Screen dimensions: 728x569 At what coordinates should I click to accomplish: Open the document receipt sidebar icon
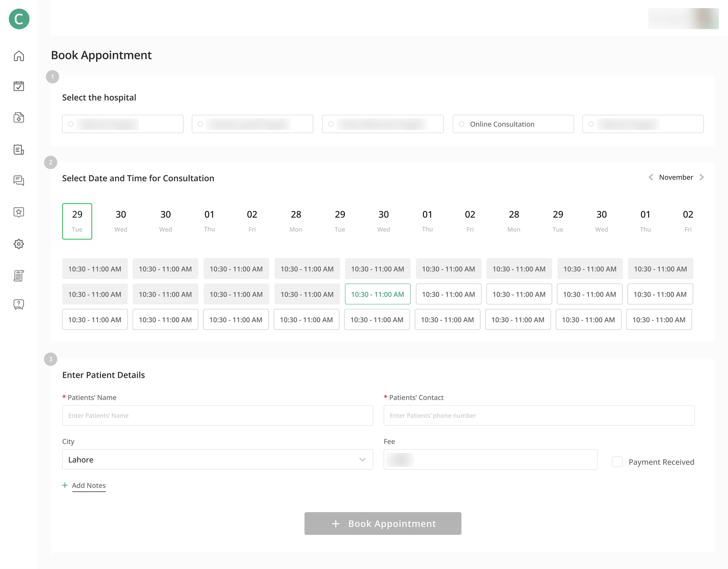(x=19, y=276)
